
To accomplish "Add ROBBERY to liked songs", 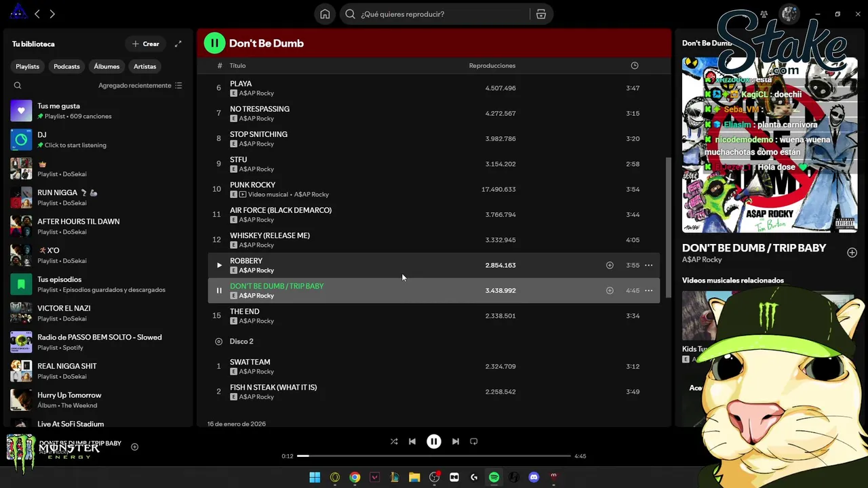I will [610, 265].
